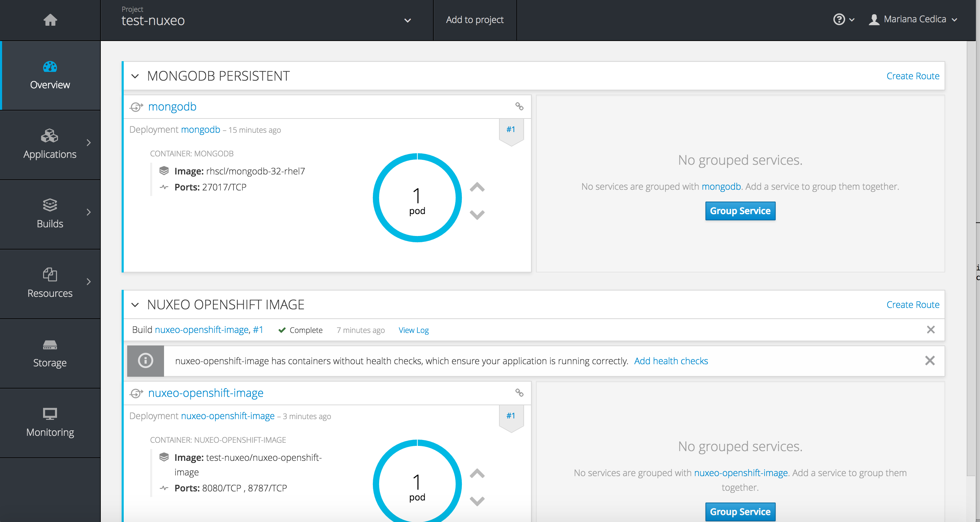Click the info icon in health check alert
Image resolution: width=980 pixels, height=522 pixels.
145,360
